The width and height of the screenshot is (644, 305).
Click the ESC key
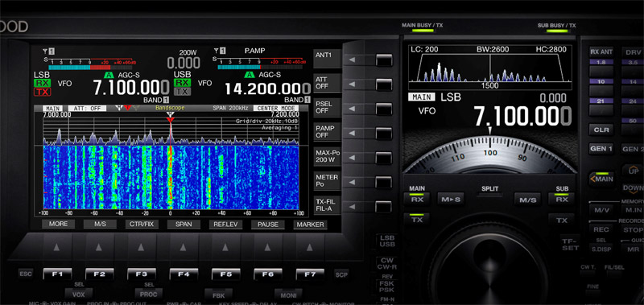point(26,274)
